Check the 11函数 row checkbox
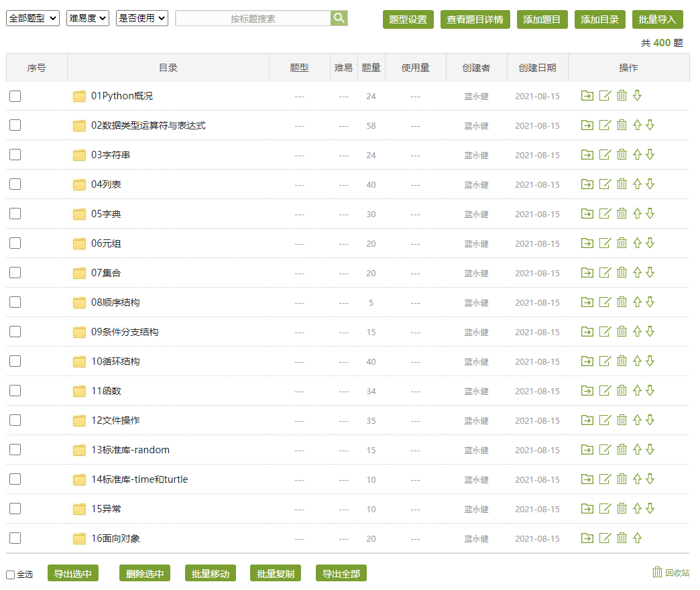Image resolution: width=700 pixels, height=590 pixels. coord(15,390)
